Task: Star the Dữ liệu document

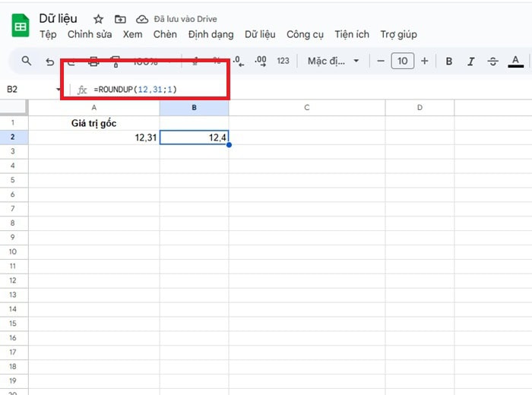Action: tap(98, 19)
